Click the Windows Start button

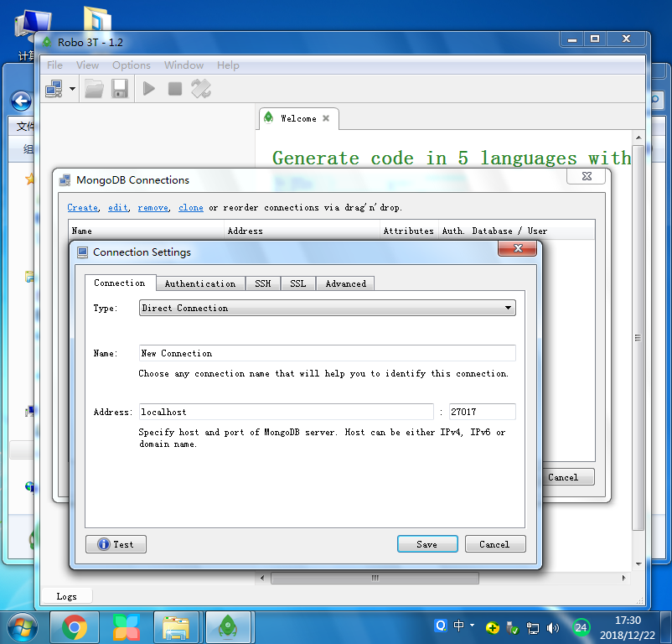pyautogui.click(x=22, y=628)
